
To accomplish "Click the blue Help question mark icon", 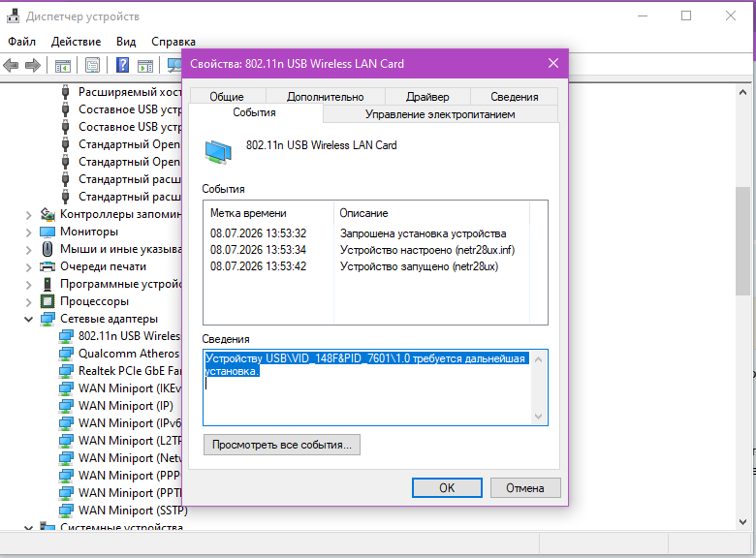I will pyautogui.click(x=123, y=65).
